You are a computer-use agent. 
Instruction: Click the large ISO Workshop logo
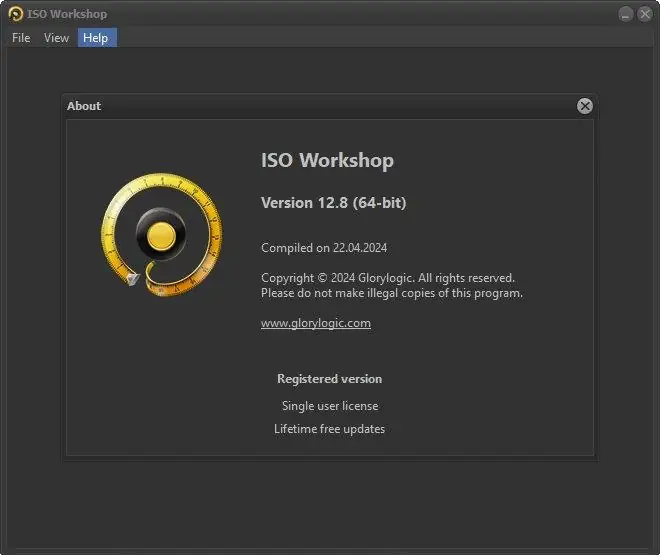(x=162, y=234)
